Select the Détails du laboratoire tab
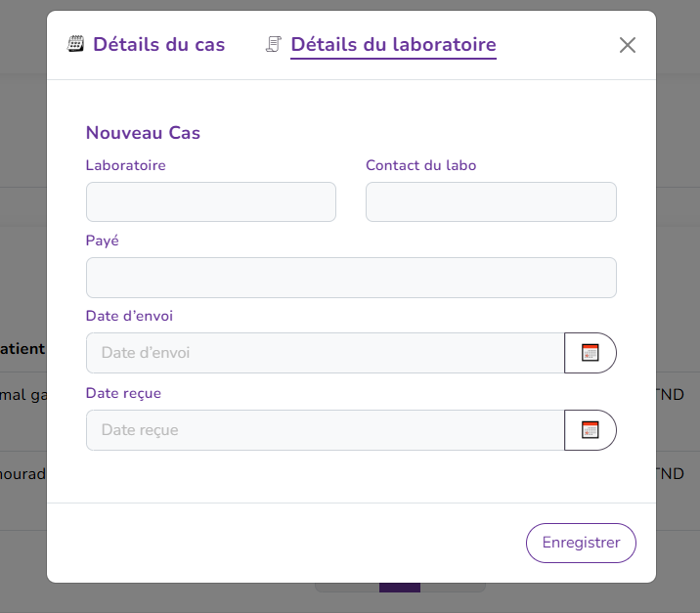Image resolution: width=700 pixels, height=613 pixels. click(x=393, y=44)
